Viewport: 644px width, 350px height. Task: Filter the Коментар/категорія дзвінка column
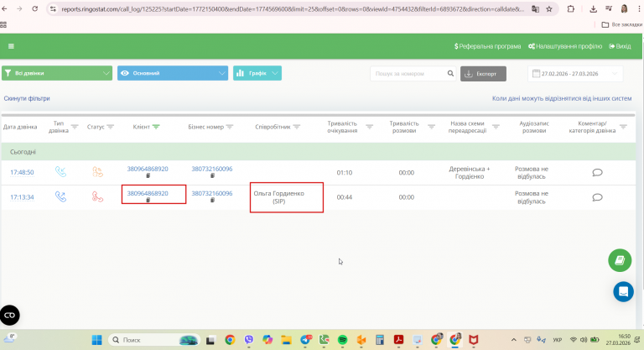pyautogui.click(x=623, y=127)
